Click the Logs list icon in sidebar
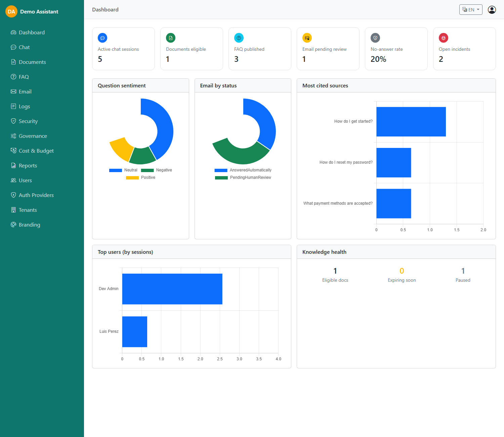This screenshot has height=437, width=504. point(13,107)
